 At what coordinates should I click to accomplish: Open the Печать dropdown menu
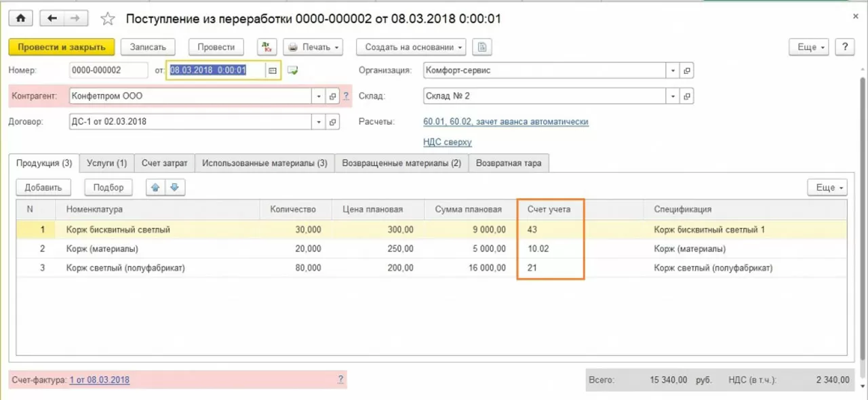(x=313, y=47)
